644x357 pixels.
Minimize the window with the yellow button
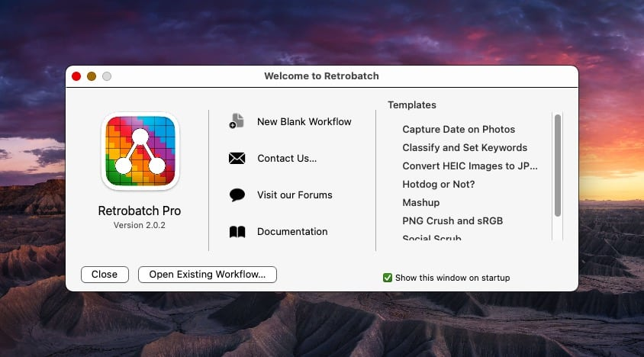pos(92,76)
